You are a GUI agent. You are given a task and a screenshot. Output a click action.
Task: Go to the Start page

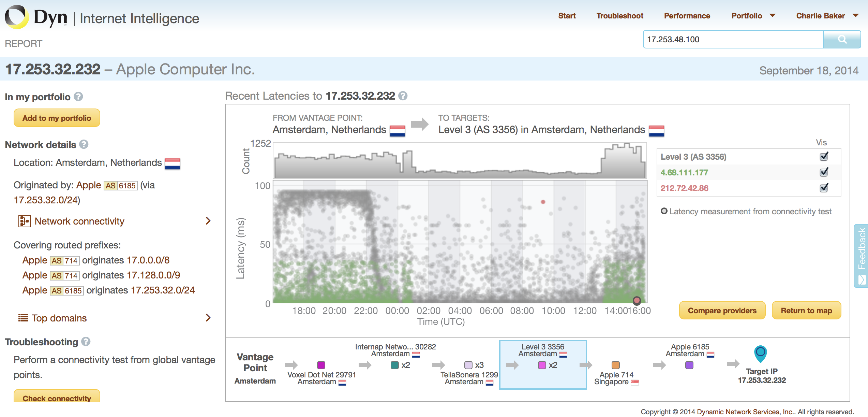tap(567, 16)
